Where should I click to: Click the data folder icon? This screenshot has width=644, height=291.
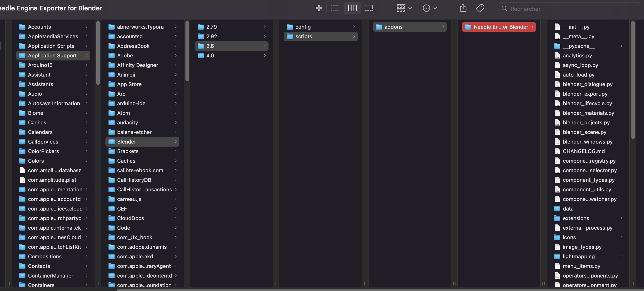coord(557,209)
